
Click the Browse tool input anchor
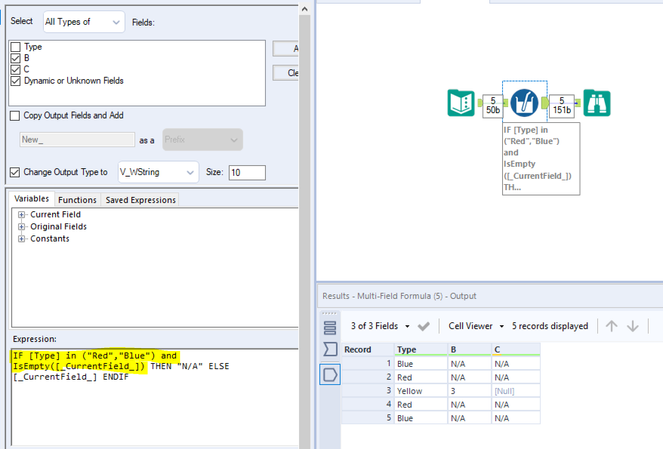point(578,103)
